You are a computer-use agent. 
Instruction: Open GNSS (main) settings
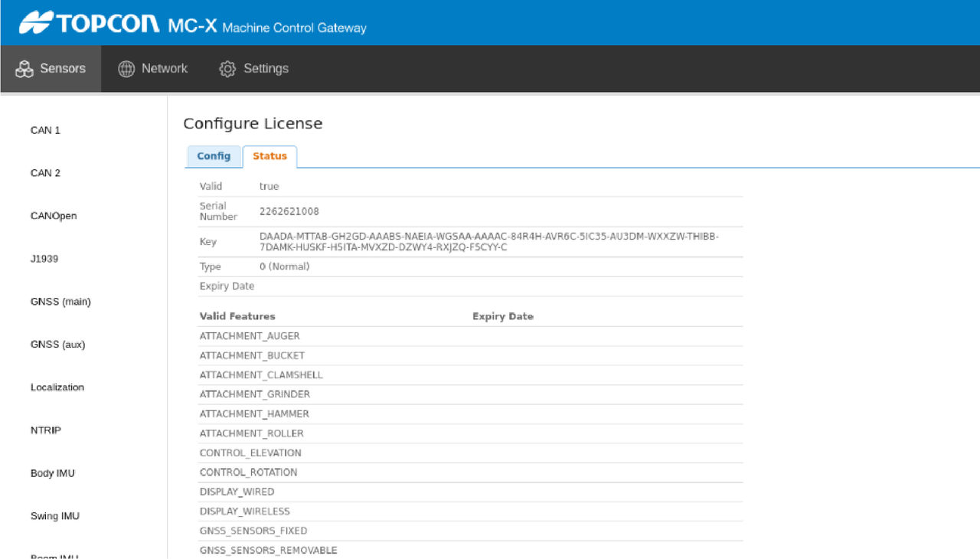coord(60,302)
